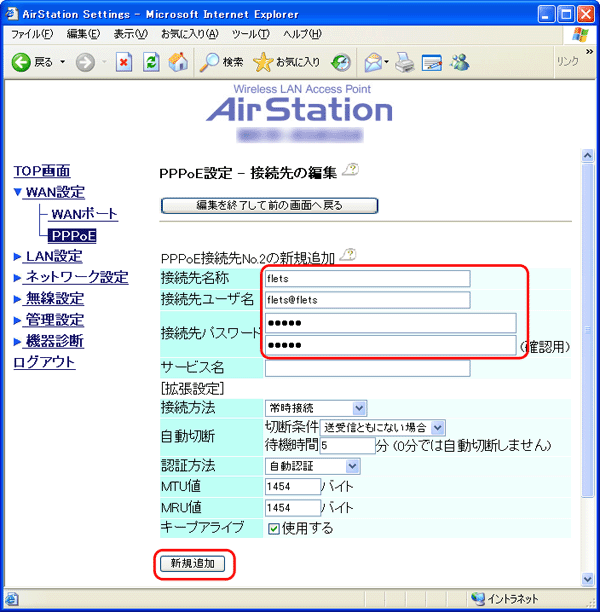Click the IE title bar page icon
600x612 pixels.
pyautogui.click(x=12, y=14)
